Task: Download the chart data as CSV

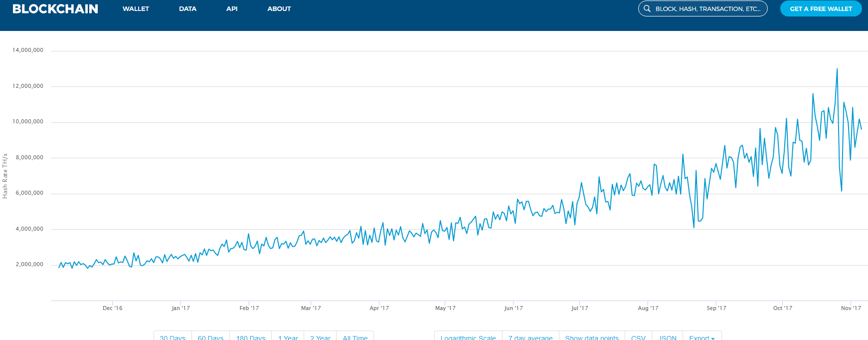Action: [638, 337]
